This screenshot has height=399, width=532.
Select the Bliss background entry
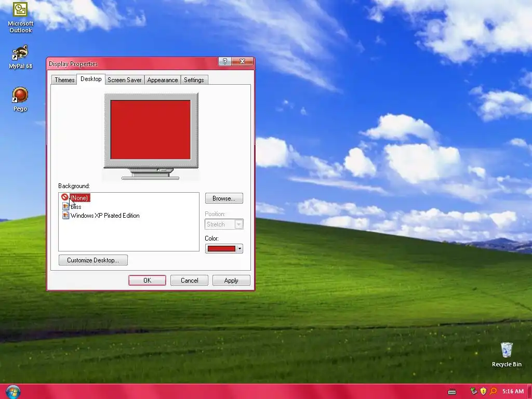[76, 207]
